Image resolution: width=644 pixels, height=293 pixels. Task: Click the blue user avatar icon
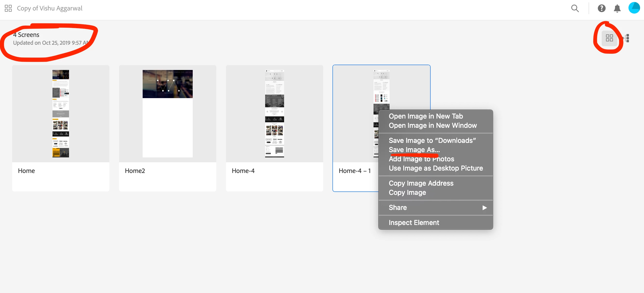(634, 8)
